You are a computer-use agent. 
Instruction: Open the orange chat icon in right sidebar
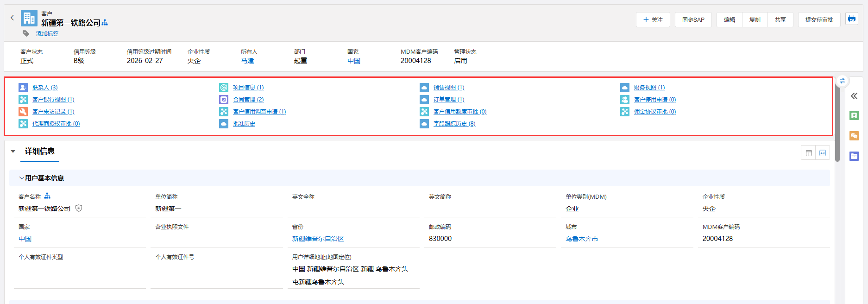(854, 136)
